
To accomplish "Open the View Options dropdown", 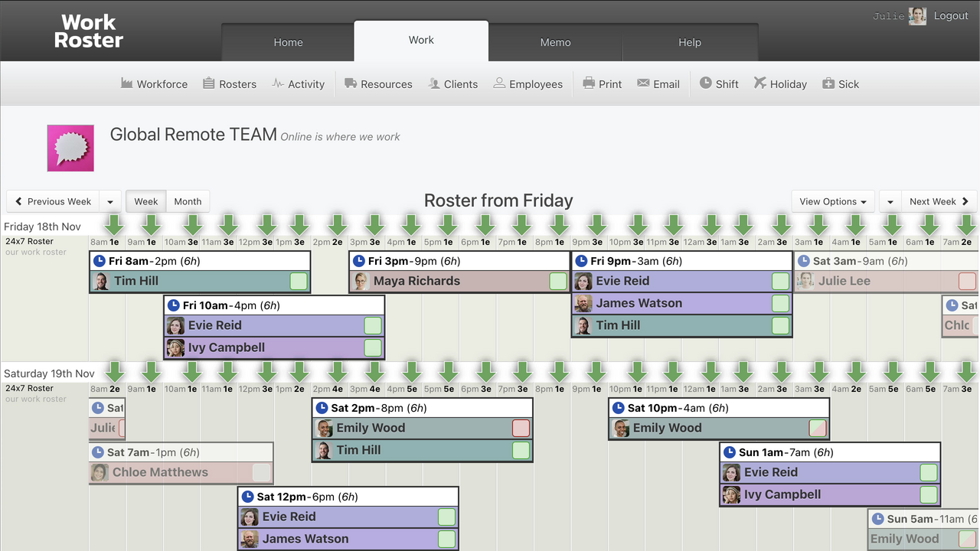I will (x=833, y=201).
